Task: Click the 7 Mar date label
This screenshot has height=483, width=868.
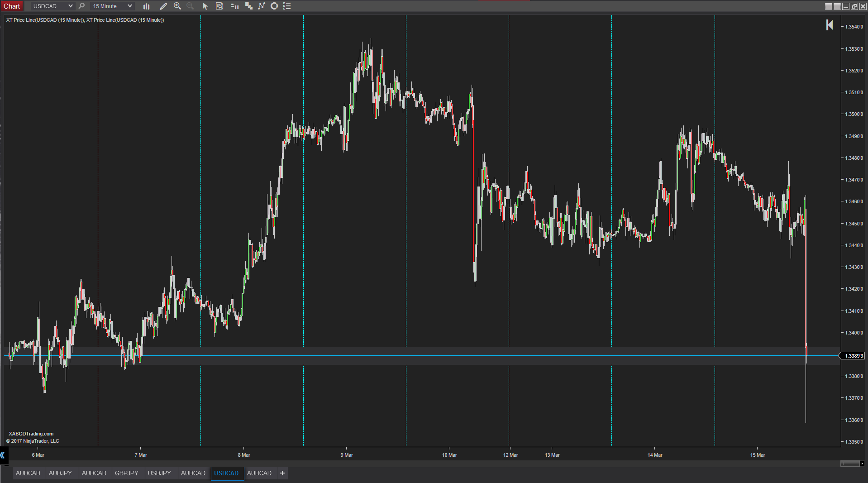Action: pyautogui.click(x=141, y=455)
